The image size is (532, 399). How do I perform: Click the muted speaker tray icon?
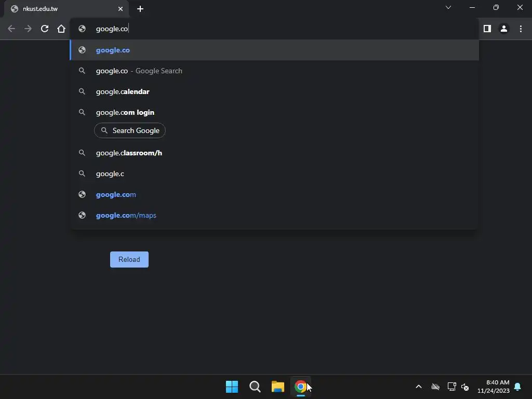[465, 387]
